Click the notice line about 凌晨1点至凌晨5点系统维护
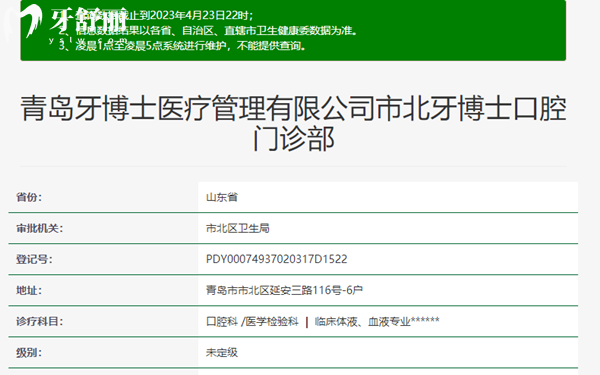The width and height of the screenshot is (600, 375). [183, 46]
